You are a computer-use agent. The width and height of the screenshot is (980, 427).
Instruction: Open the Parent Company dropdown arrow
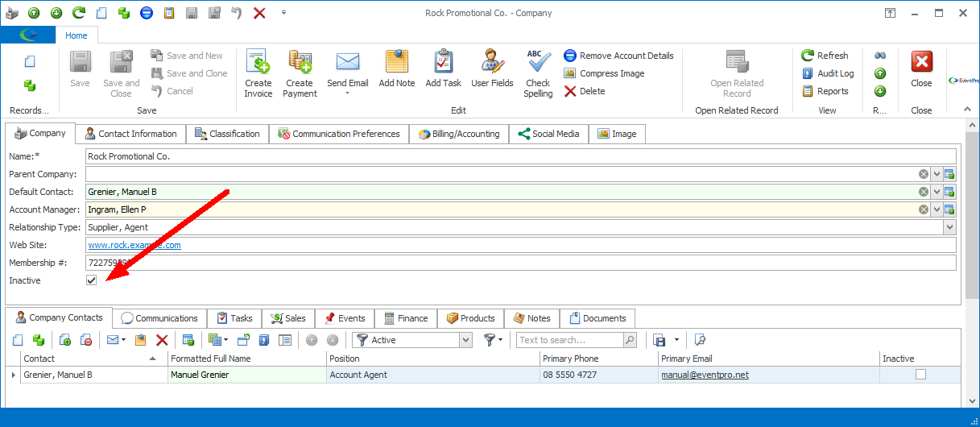click(937, 174)
